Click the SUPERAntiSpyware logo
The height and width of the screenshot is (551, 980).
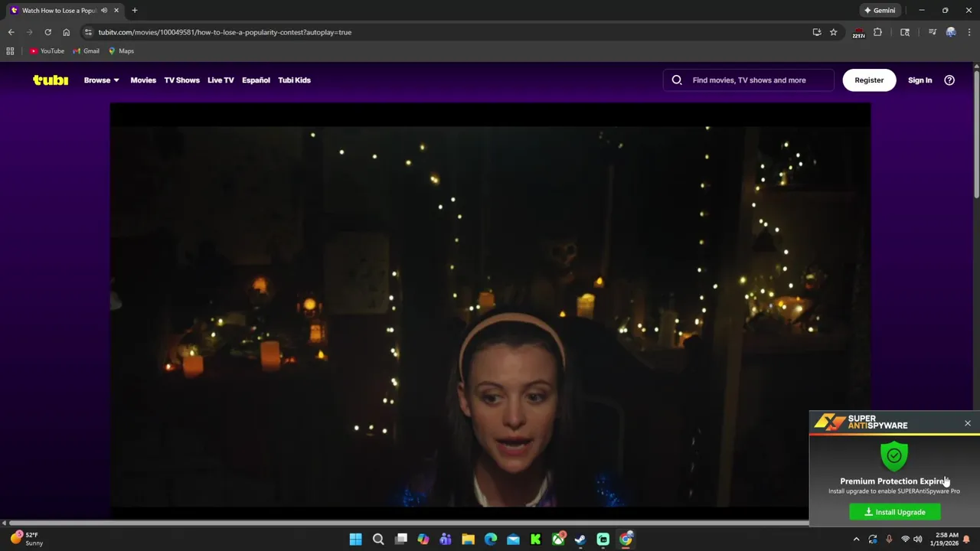click(861, 422)
